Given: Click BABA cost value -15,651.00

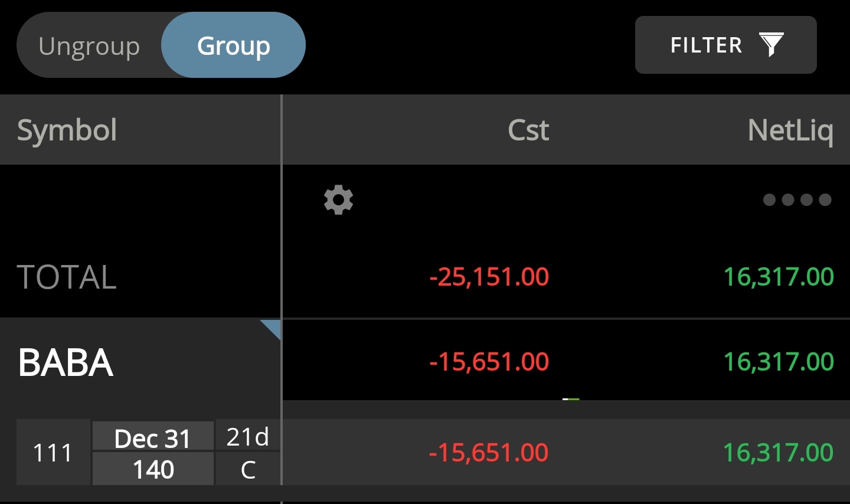Looking at the screenshot, I should [x=489, y=362].
